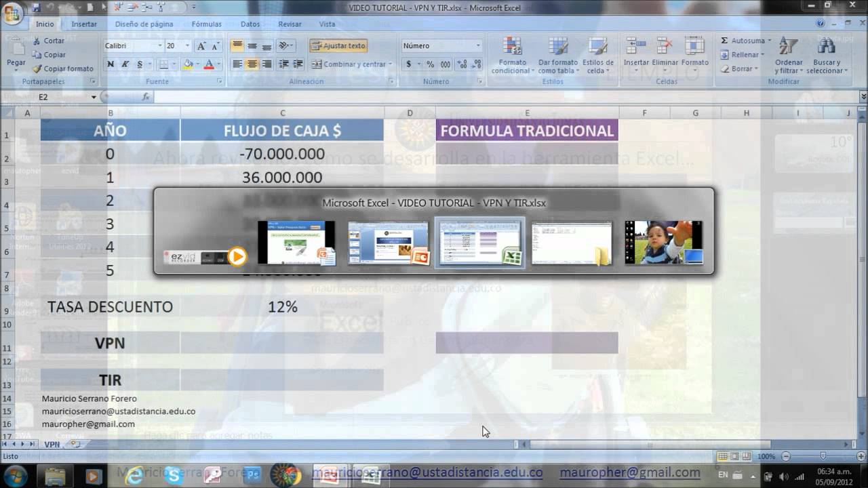
Task: Toggle bold N formatting
Action: coord(111,64)
